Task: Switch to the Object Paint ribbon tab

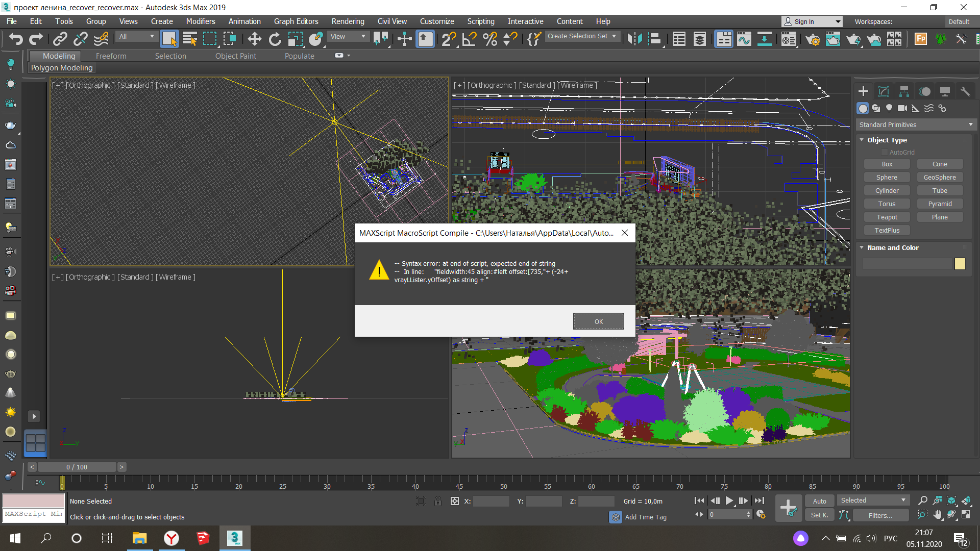Action: [x=235, y=56]
